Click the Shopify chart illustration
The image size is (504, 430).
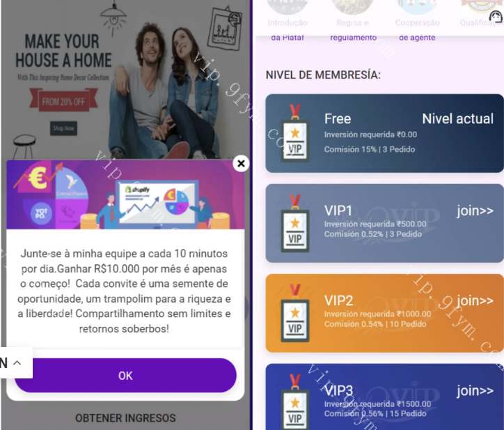157,204
